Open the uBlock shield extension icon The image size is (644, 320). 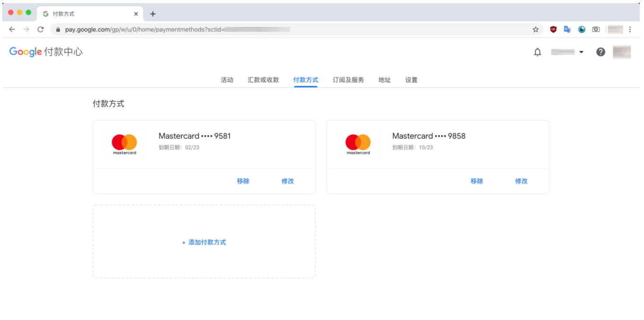[x=553, y=29]
